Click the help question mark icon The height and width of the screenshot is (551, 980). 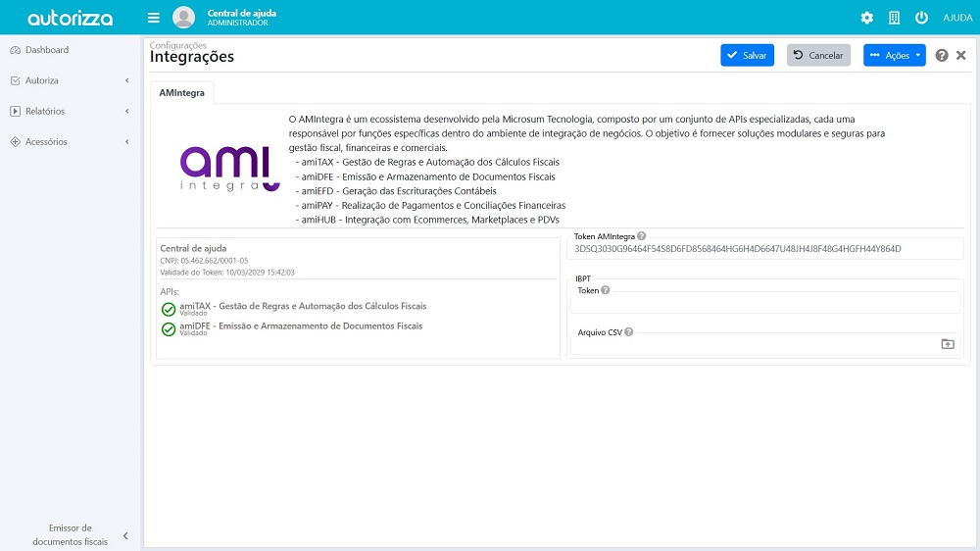(942, 56)
